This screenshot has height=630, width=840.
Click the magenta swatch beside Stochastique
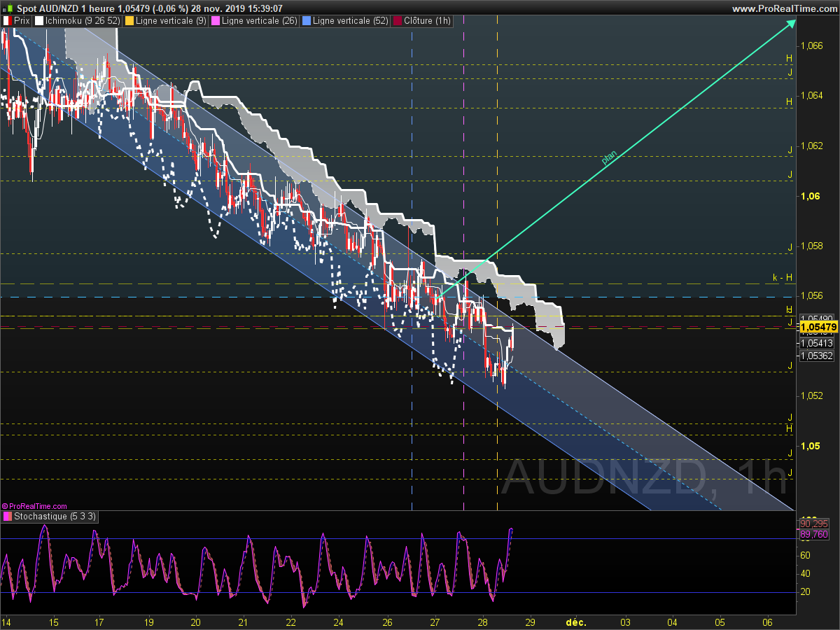point(7,517)
